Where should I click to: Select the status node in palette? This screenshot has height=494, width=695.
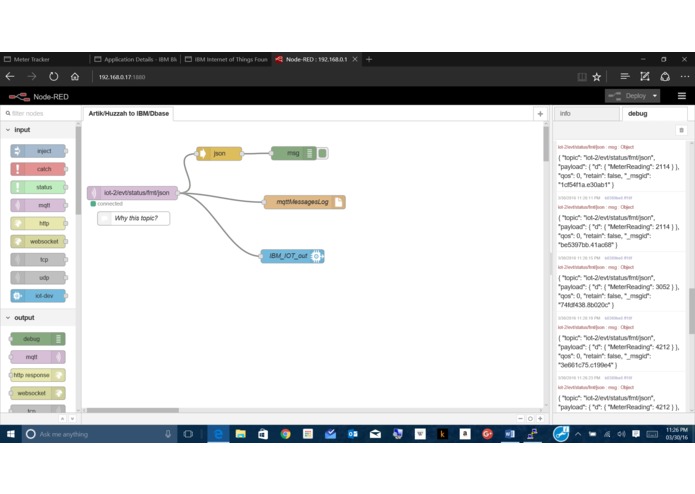[39, 187]
